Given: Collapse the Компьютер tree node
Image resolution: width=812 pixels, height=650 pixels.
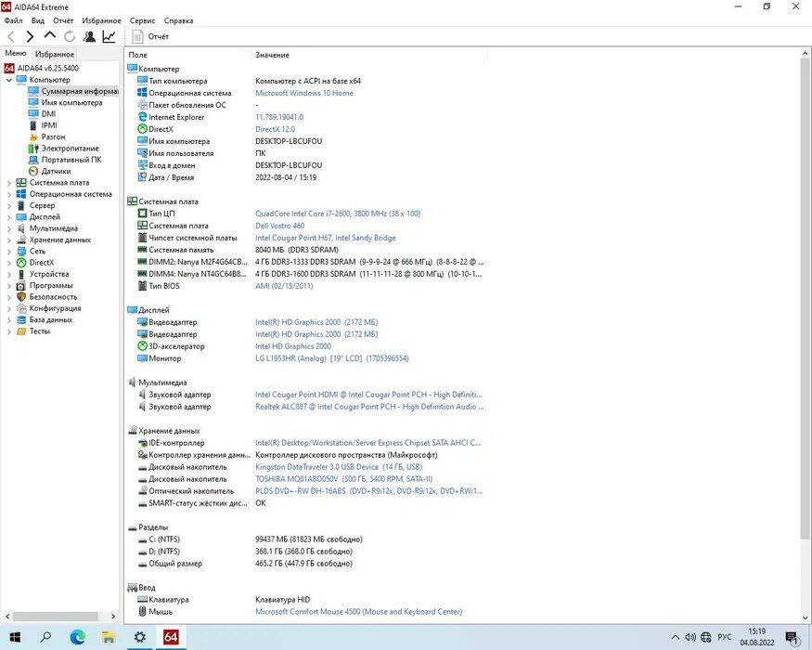Looking at the screenshot, I should point(8,80).
